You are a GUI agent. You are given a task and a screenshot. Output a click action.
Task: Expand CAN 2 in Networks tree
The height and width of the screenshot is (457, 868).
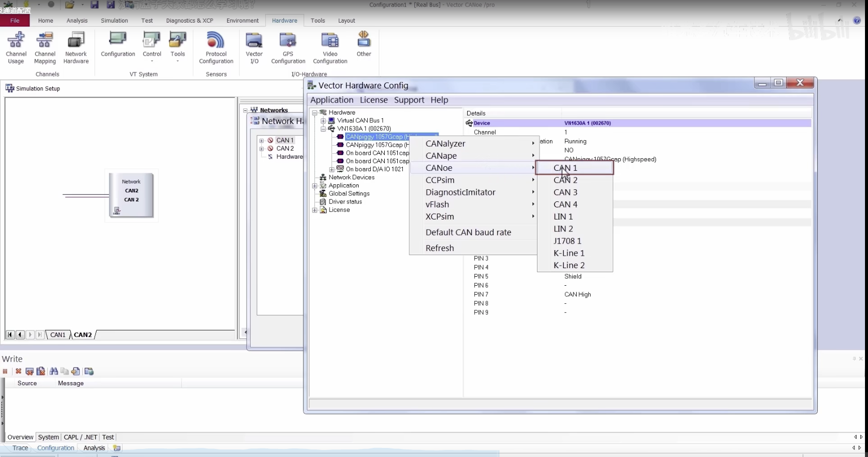[262, 149]
